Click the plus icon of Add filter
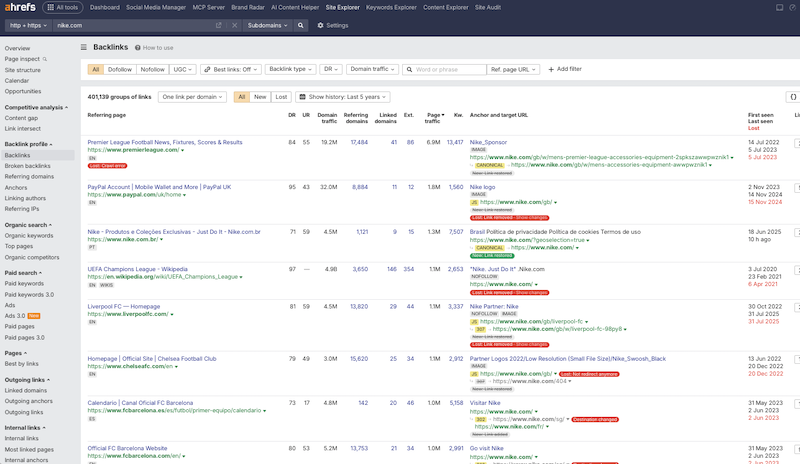The height and width of the screenshot is (464, 800). pos(551,69)
